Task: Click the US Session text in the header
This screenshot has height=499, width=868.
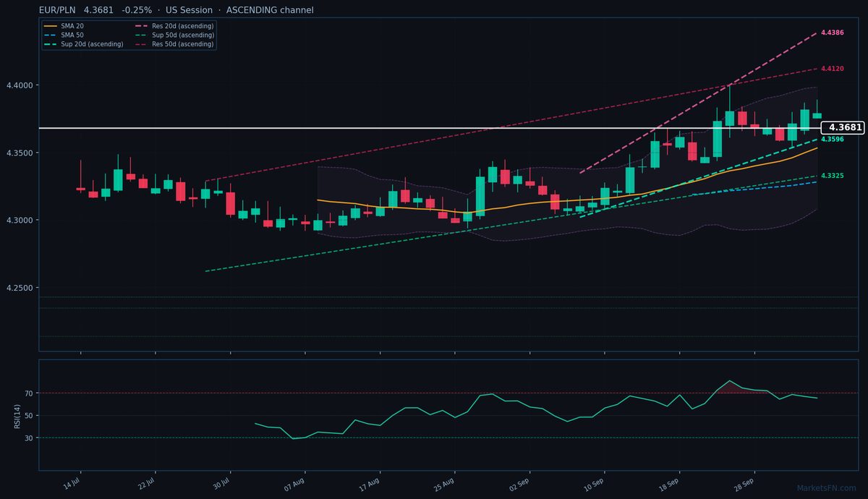Action: [x=189, y=10]
